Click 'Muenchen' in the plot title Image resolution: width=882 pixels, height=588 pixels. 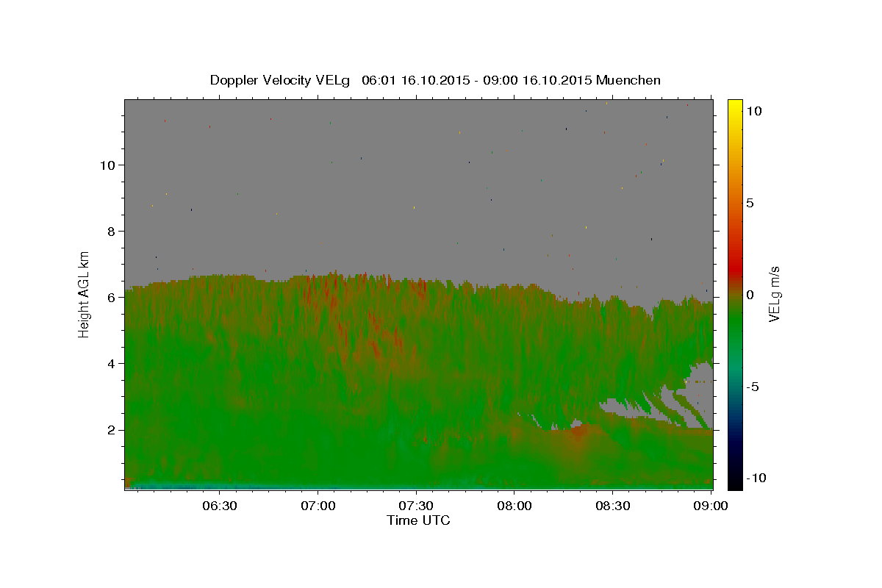tap(628, 80)
